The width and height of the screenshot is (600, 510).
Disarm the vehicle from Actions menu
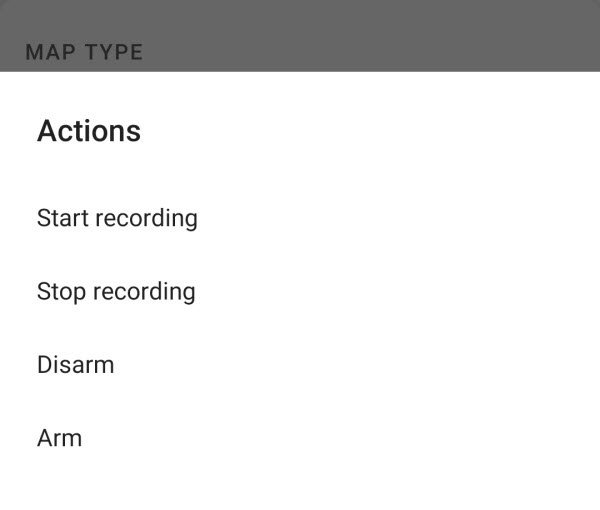click(75, 365)
